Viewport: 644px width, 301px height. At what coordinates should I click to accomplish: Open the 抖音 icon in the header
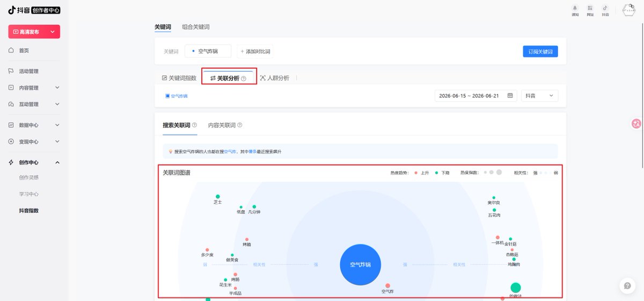[x=605, y=8]
